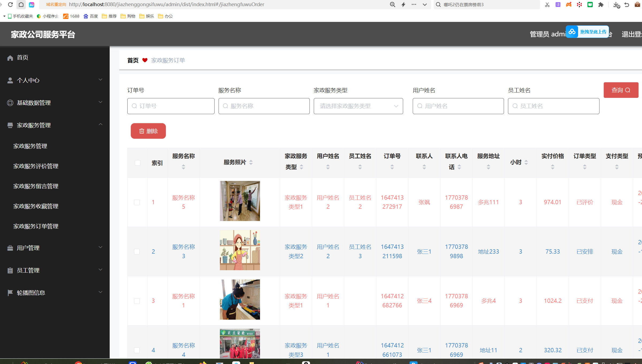Click the red heart breadcrumb icon
Image resolution: width=642 pixels, height=364 pixels.
tap(145, 60)
